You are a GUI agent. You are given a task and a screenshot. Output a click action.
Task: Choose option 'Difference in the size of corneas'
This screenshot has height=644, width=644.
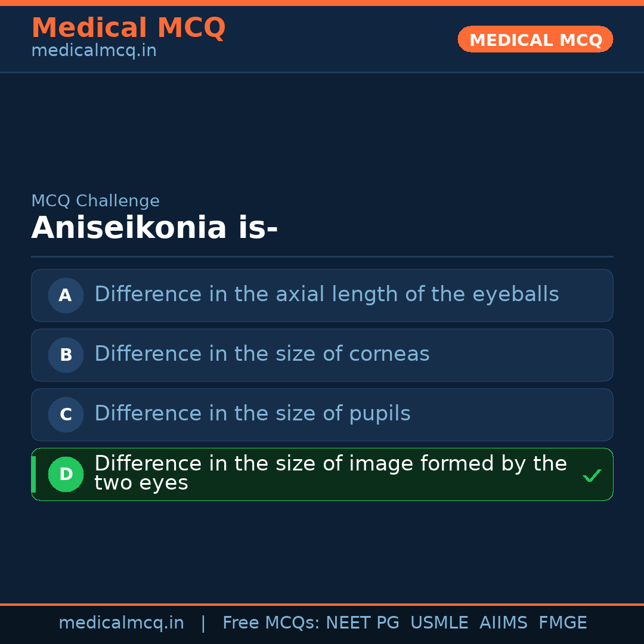coord(262,354)
